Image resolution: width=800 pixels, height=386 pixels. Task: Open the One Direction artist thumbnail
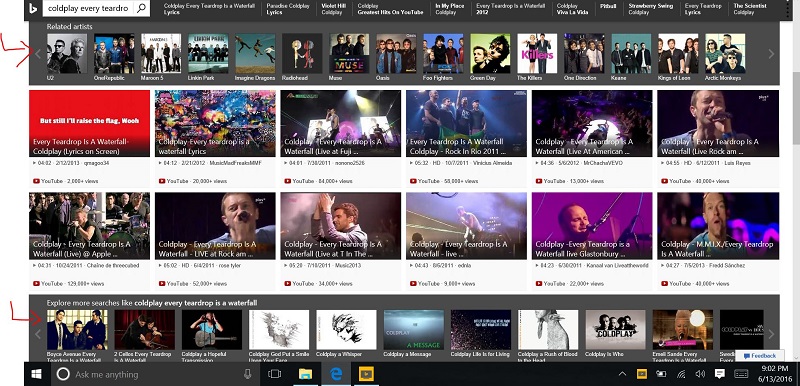click(584, 54)
